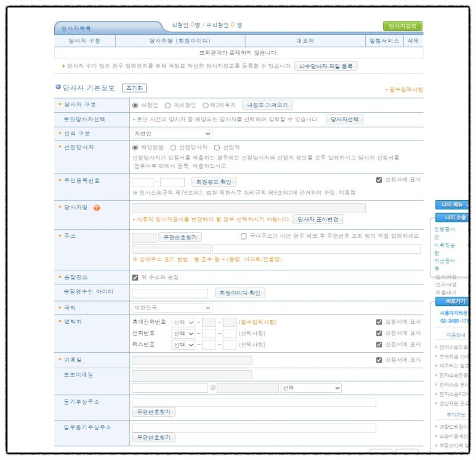Click 우편번호찾기 in the 주소 row
Screen dimensions: 476x460
pyautogui.click(x=180, y=237)
